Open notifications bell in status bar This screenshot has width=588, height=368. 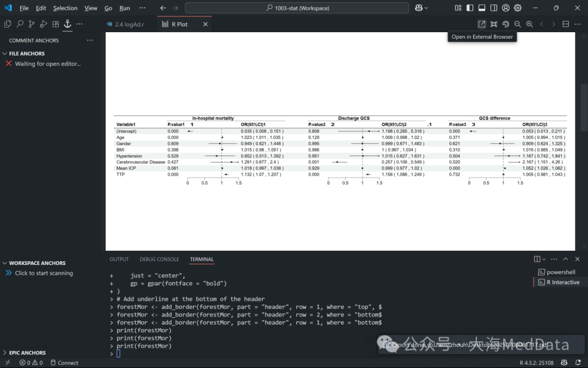tap(578, 363)
